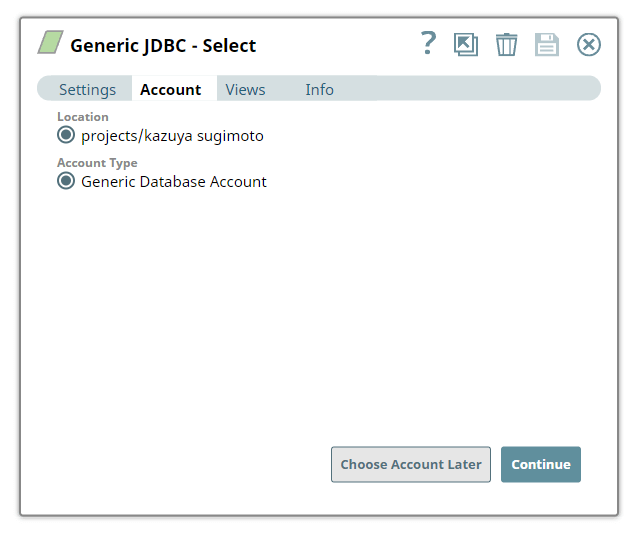Click the green snap icon beside the title
The image size is (643, 536).
pos(51,43)
